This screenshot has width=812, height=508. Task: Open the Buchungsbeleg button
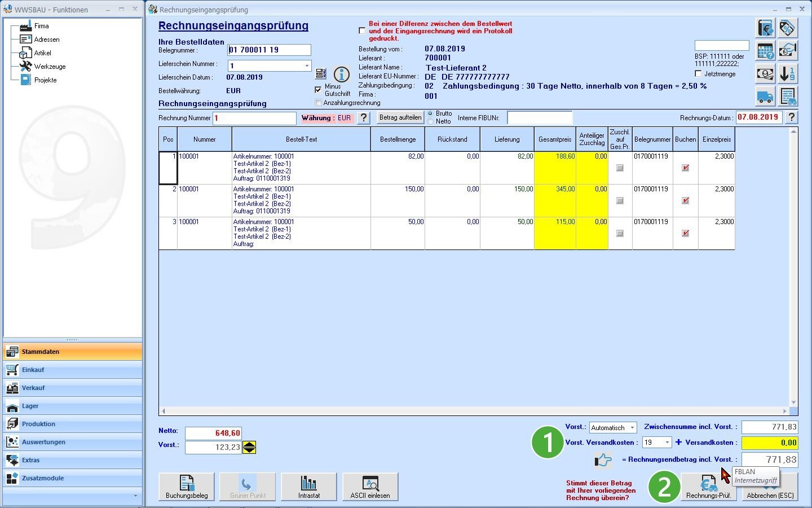(x=187, y=487)
